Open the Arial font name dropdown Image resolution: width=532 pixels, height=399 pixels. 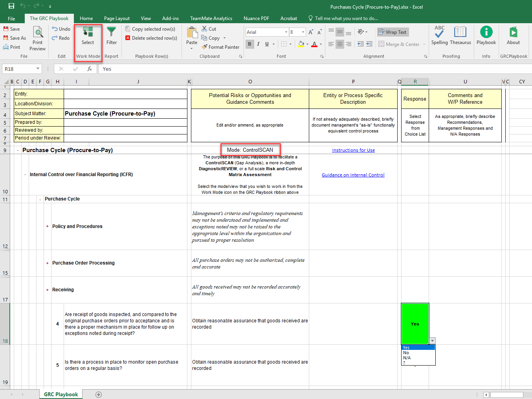click(286, 32)
